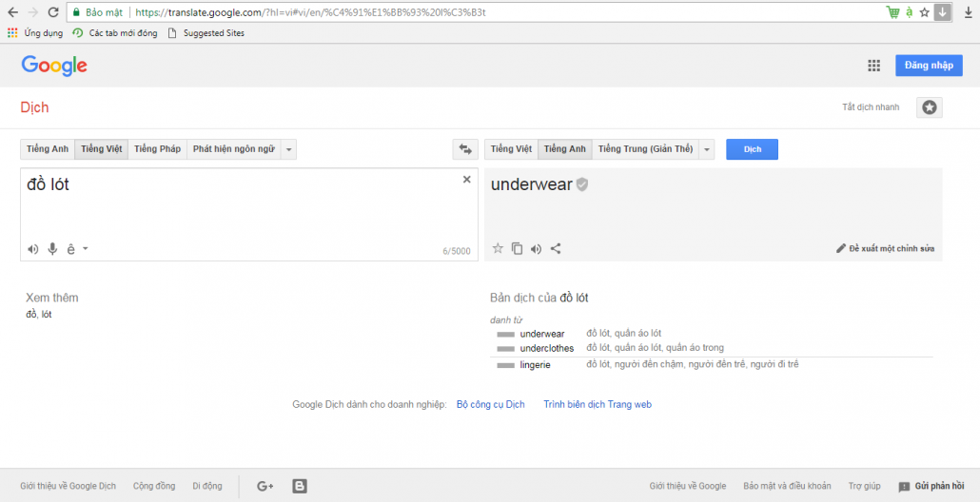Click inside the source text box

[238, 209]
